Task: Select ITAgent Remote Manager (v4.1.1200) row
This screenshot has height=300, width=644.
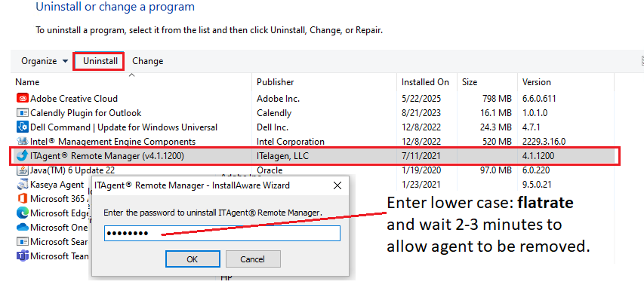Action: point(314,156)
